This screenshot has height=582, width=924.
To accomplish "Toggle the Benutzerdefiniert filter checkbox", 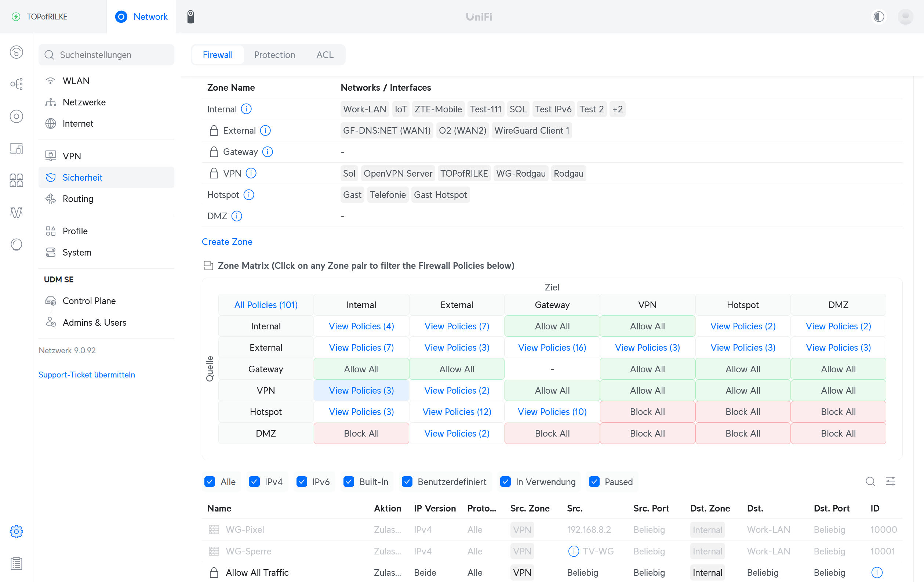I will click(x=407, y=482).
